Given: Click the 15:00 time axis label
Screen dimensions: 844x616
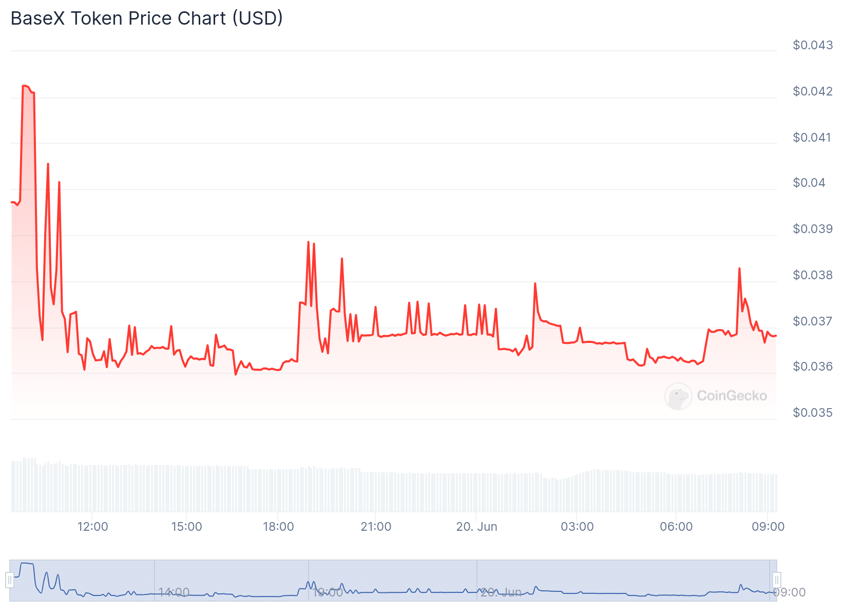Looking at the screenshot, I should tap(186, 527).
